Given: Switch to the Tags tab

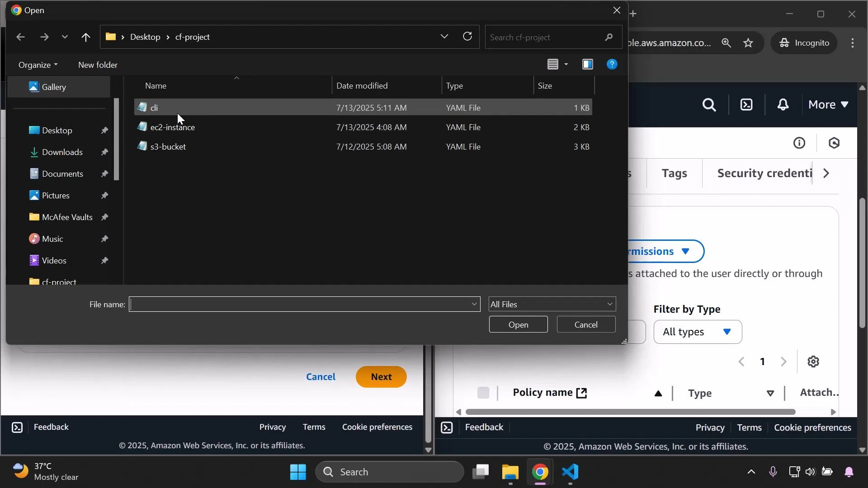Looking at the screenshot, I should [675, 173].
